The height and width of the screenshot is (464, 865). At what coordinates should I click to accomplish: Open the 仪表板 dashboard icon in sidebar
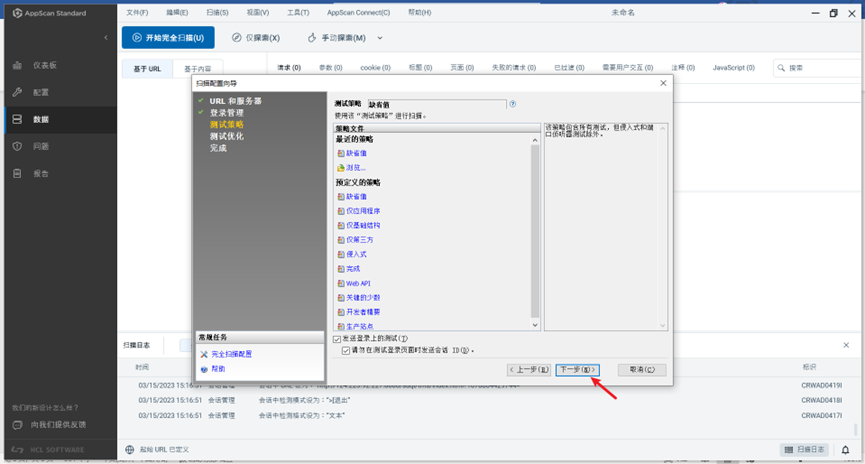pos(17,65)
